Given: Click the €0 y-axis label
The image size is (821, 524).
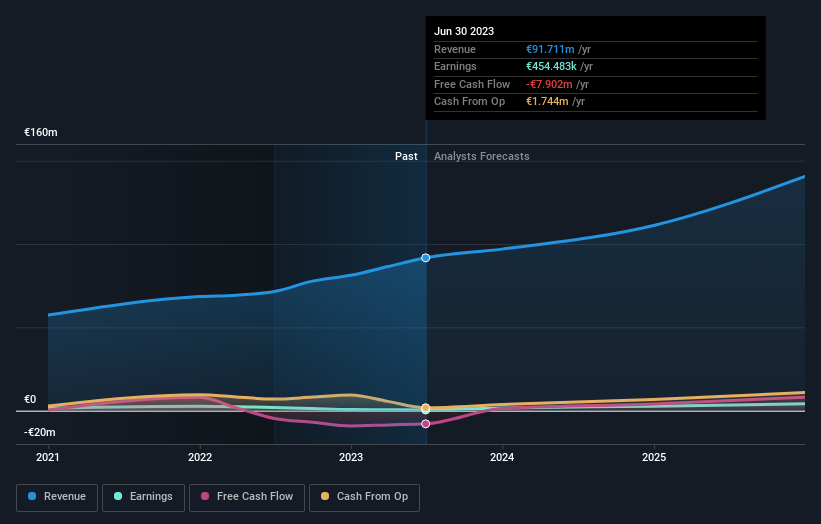Looking at the screenshot, I should [x=30, y=399].
